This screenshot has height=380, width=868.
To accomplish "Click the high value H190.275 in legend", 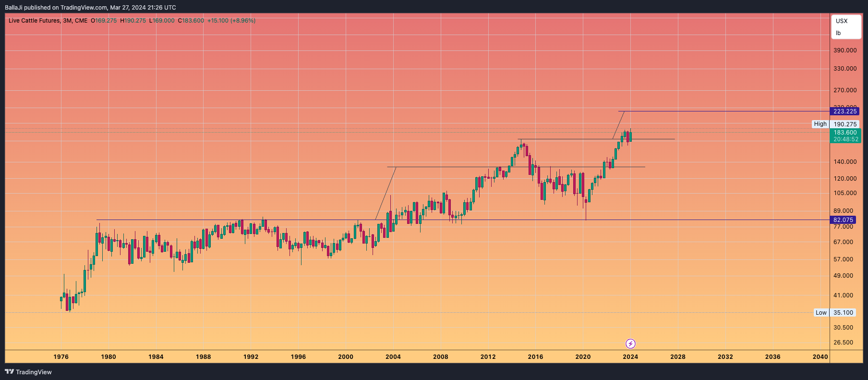I will click(133, 21).
